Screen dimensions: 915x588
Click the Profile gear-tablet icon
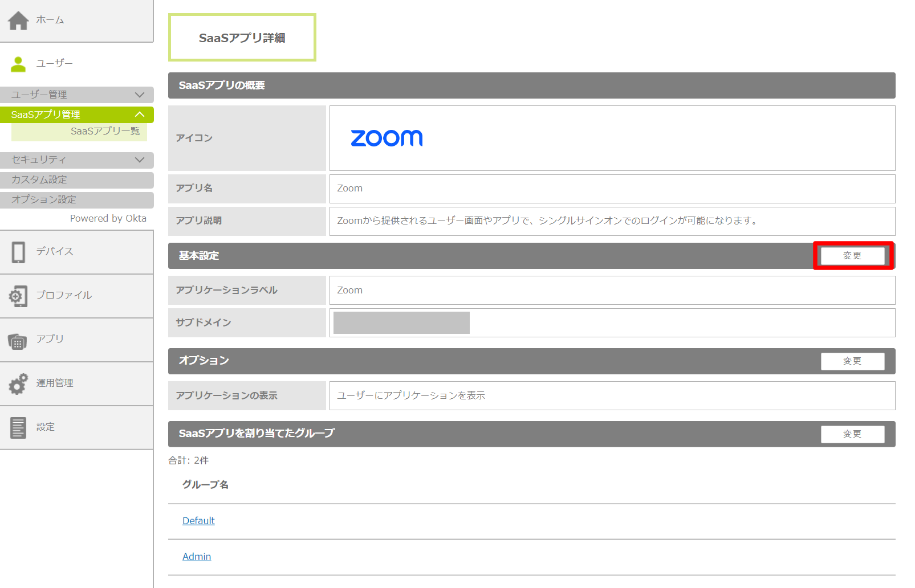coord(18,296)
